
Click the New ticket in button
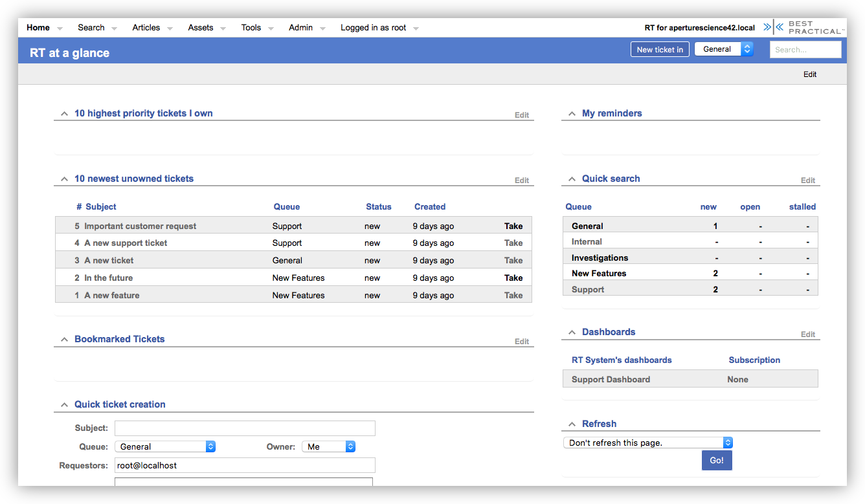click(x=659, y=49)
